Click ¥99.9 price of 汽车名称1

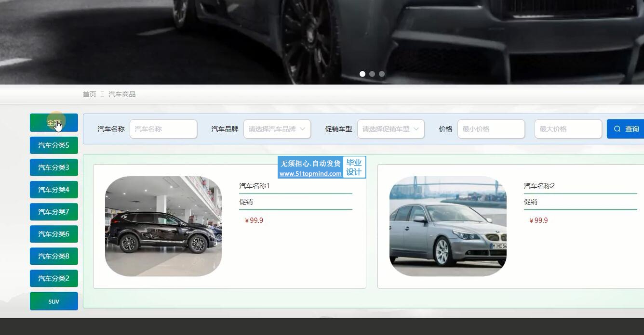pos(254,220)
